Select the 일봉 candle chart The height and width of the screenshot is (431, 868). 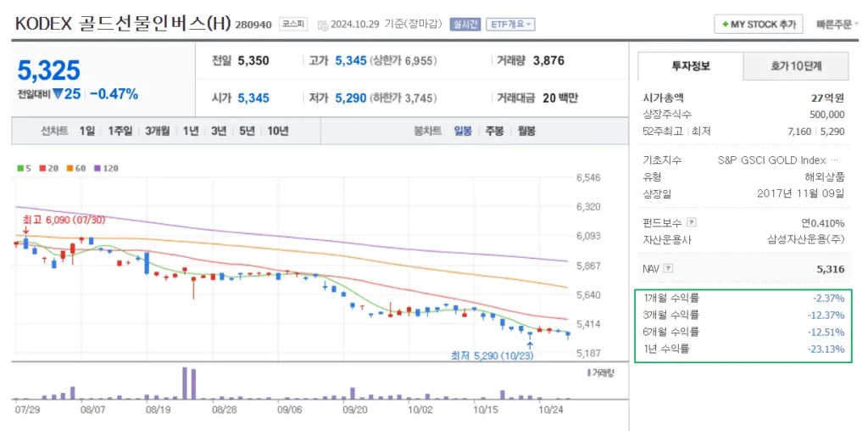pyautogui.click(x=463, y=132)
